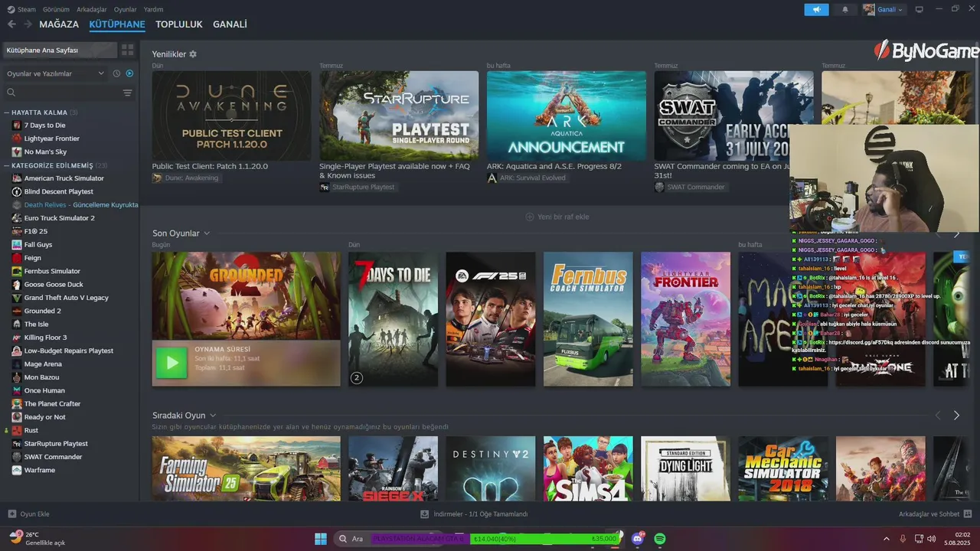Open Farming Simulator 25 cover art
The image size is (980, 551).
coord(247,468)
